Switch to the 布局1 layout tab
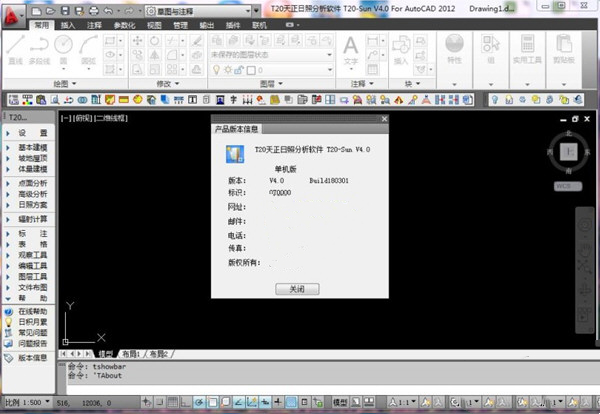The height and width of the screenshot is (414, 600). click(131, 355)
